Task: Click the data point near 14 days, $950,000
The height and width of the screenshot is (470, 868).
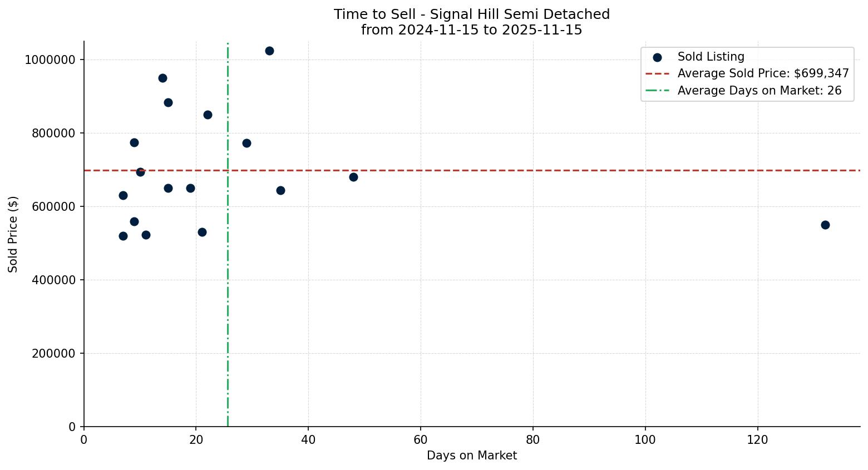Action: pos(162,78)
